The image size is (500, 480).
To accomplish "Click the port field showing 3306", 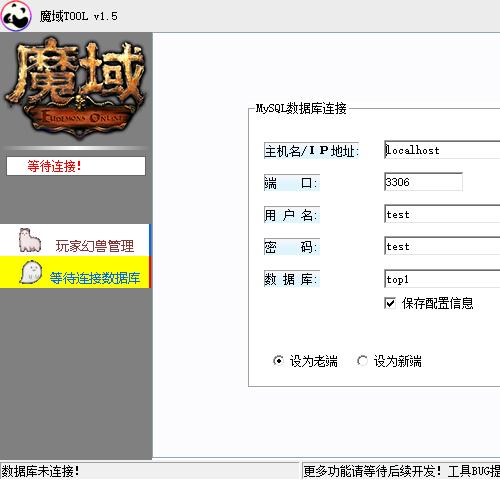I will tap(423, 182).
